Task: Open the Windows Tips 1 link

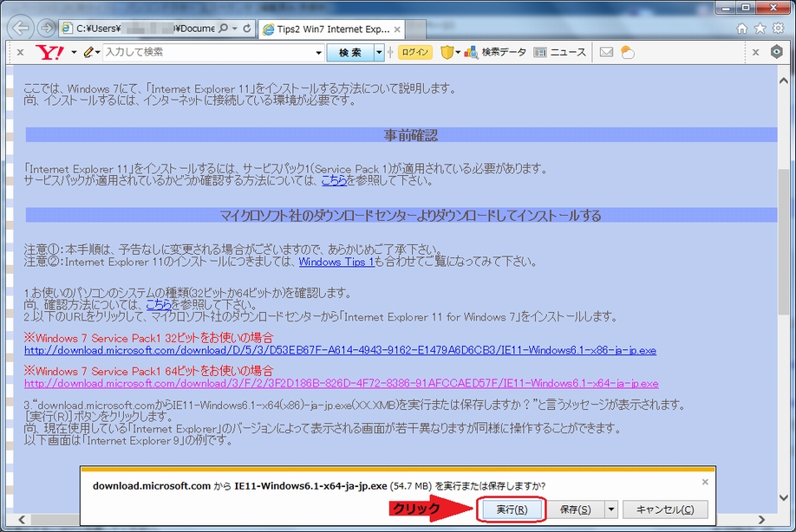Action: click(x=336, y=262)
